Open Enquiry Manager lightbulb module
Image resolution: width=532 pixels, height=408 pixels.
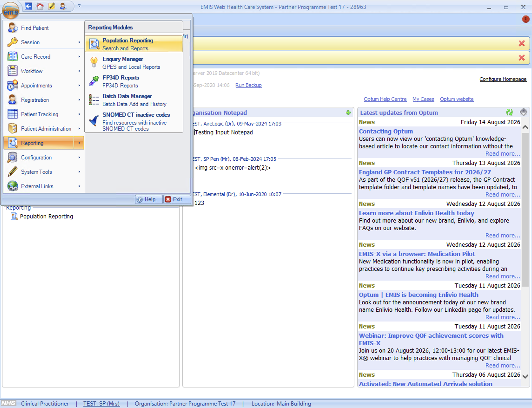134,63
